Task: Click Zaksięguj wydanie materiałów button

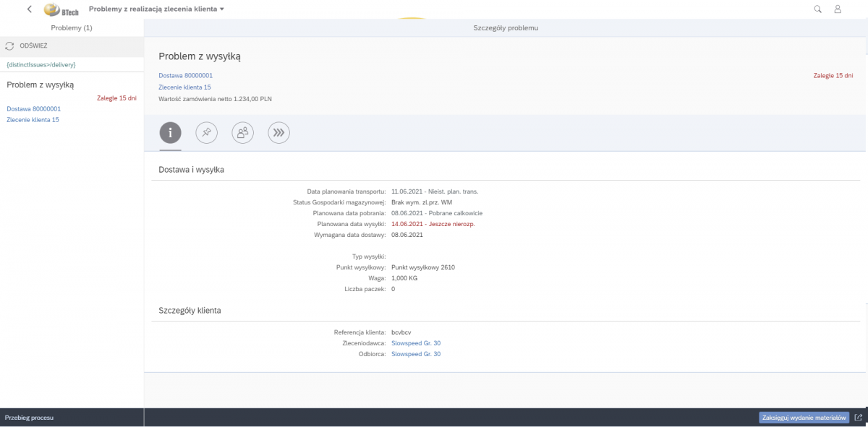Action: tap(804, 418)
